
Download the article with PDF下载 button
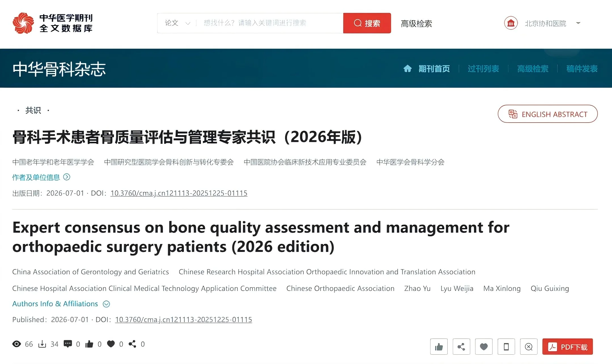(568, 346)
